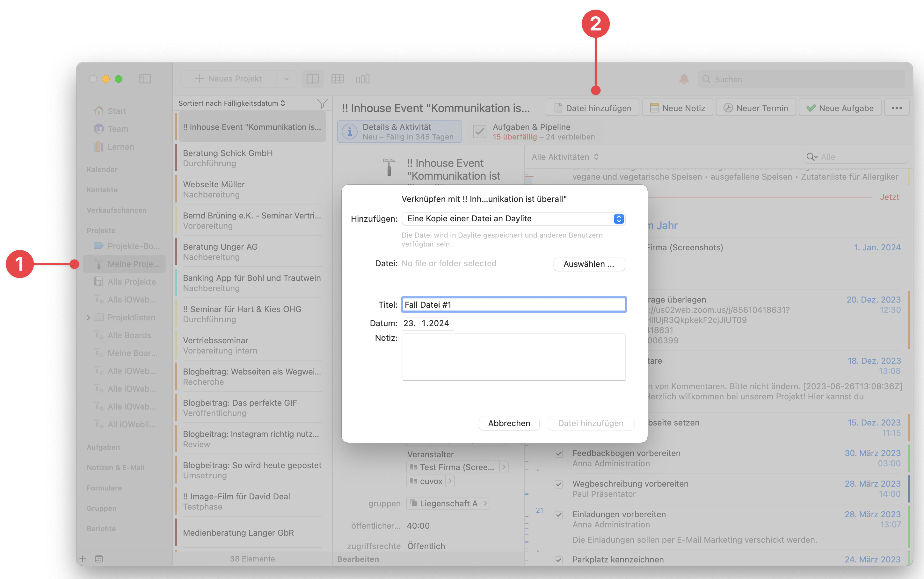Open the Alle Aktivitäten filter dropdown

tap(565, 157)
